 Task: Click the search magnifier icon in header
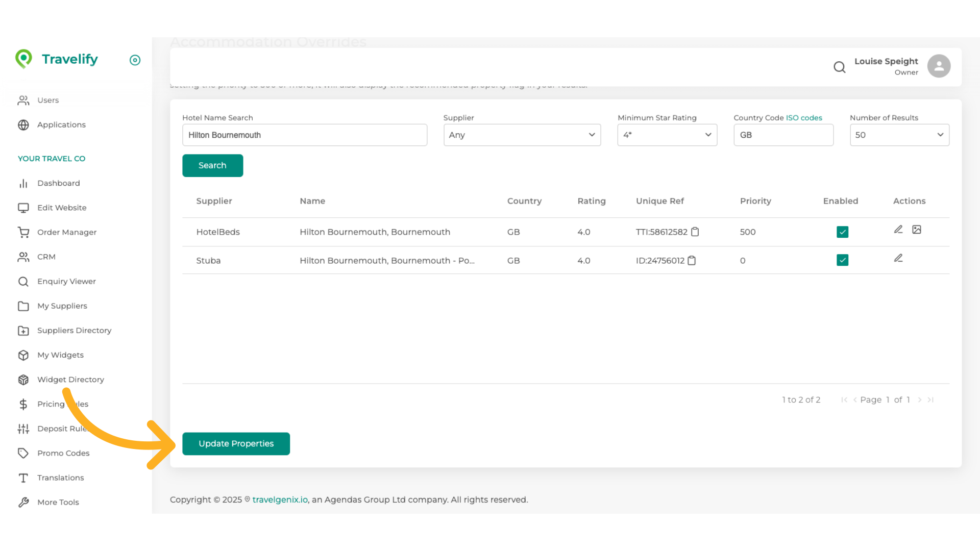pos(839,67)
